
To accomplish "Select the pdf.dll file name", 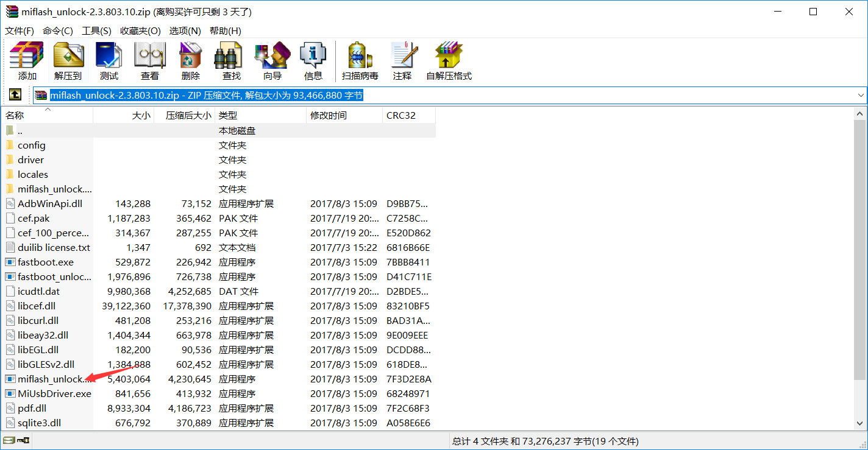I will (32, 408).
